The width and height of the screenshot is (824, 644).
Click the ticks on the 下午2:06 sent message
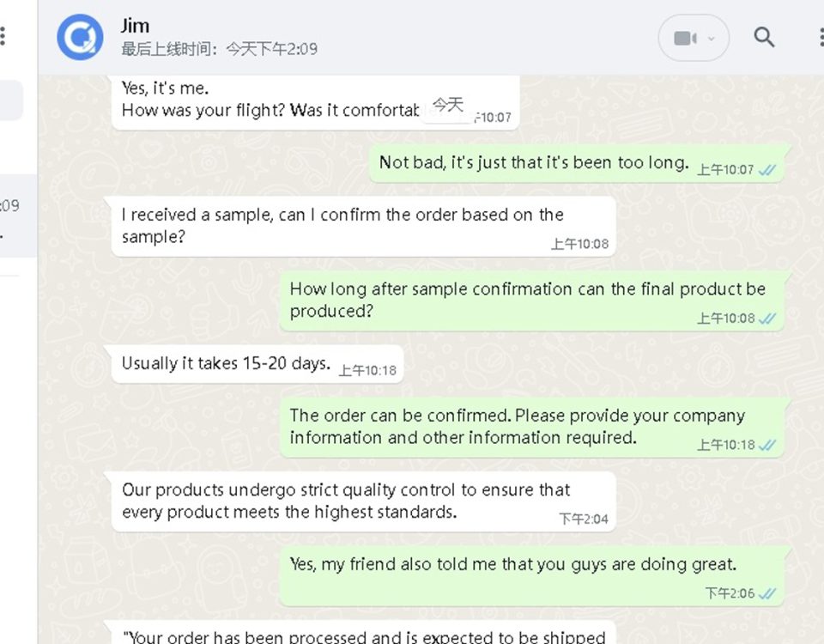[x=767, y=593]
